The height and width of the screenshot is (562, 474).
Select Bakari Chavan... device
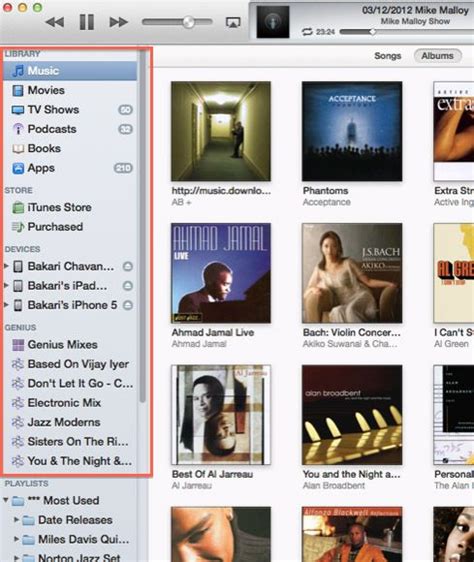coord(71,266)
